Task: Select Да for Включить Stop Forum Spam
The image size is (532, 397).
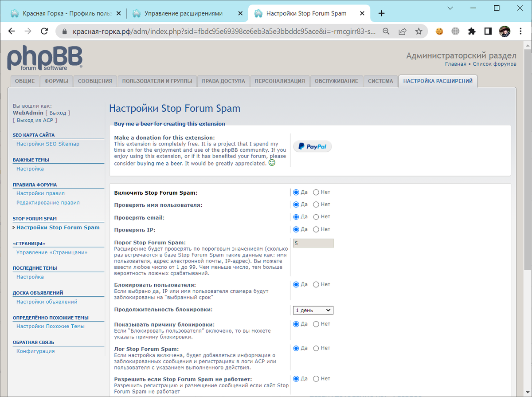Action: tap(296, 193)
